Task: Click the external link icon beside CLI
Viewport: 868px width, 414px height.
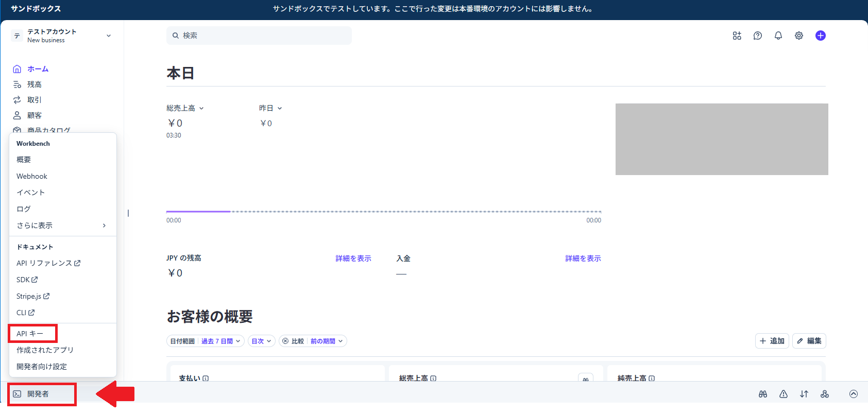Action: (x=31, y=313)
